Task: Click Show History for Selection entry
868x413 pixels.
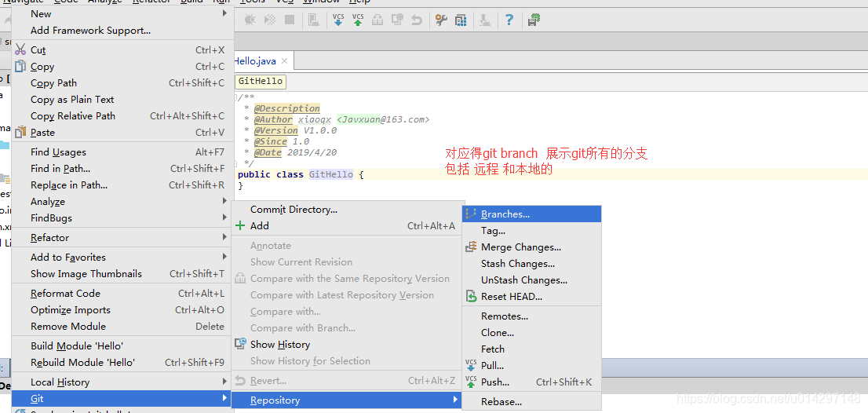Action: 346,361
